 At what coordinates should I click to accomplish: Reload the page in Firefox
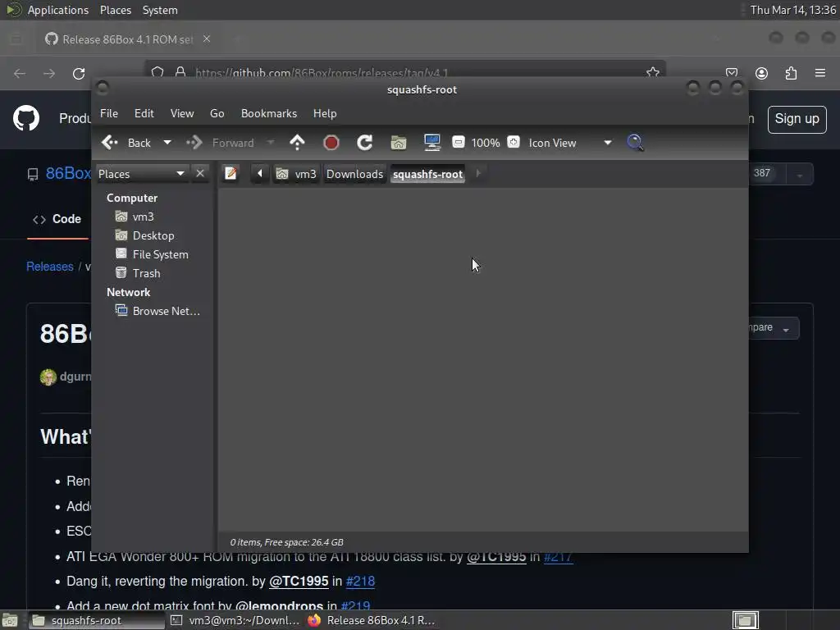click(x=79, y=73)
